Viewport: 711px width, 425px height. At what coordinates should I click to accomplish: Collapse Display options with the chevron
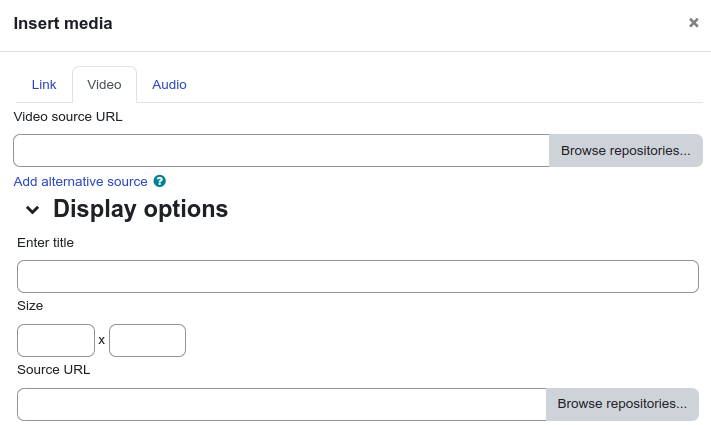click(x=32, y=210)
